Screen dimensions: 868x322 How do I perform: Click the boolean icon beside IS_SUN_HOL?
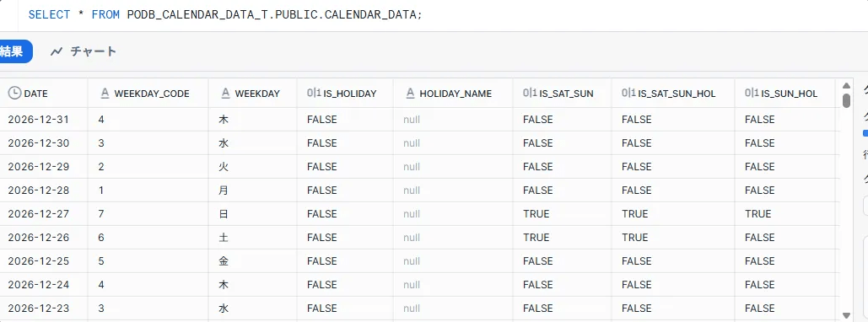click(x=752, y=94)
